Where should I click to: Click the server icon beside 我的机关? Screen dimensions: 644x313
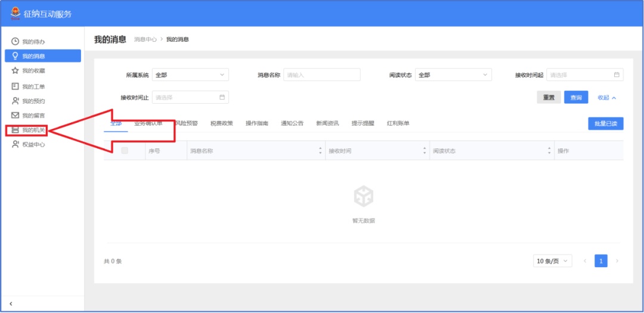point(16,130)
